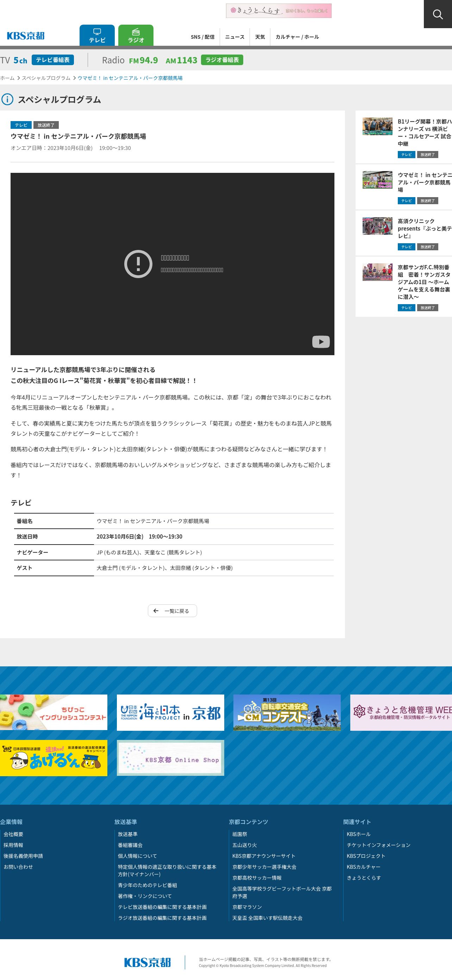
Task: Select the テレビ tab
Action: pyautogui.click(x=97, y=36)
